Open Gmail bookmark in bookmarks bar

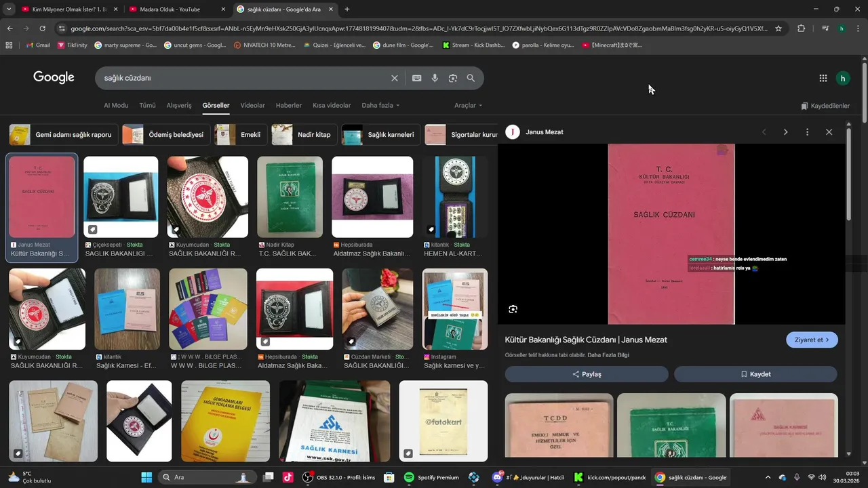click(x=38, y=45)
